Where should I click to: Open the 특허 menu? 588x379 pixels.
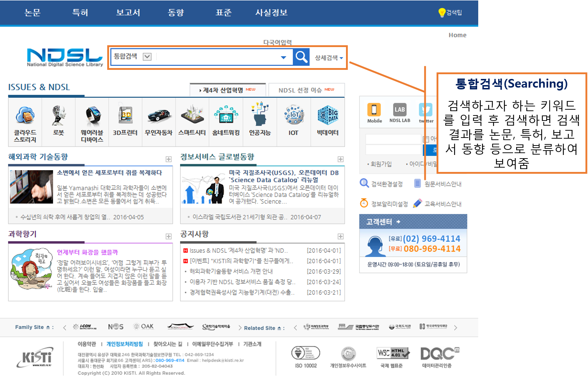pos(80,13)
